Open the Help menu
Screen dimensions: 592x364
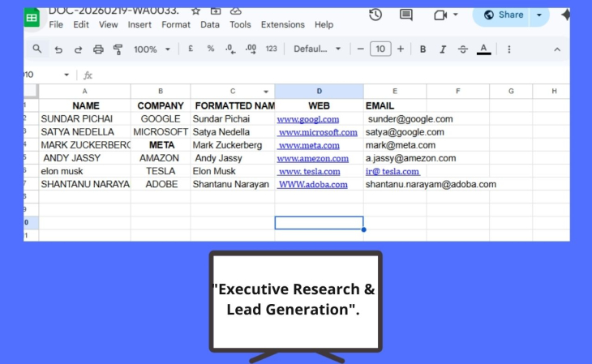click(x=324, y=24)
